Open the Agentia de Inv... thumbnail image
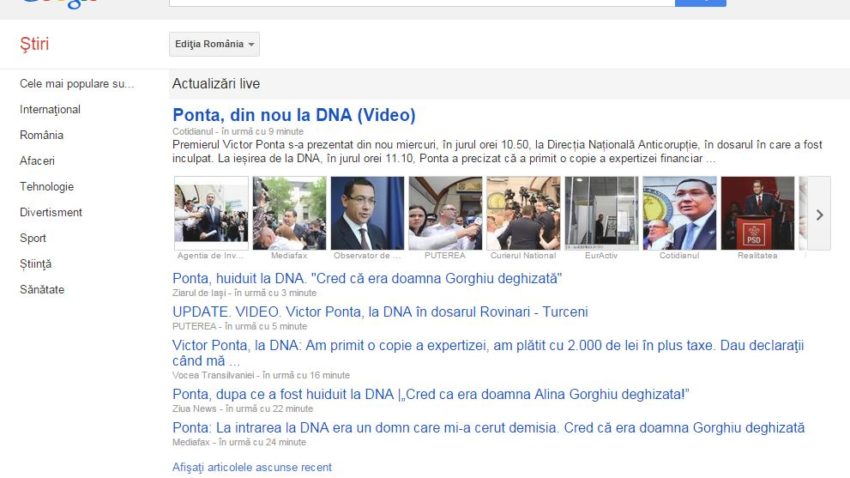Viewport: 850px width, 478px height. 211,213
